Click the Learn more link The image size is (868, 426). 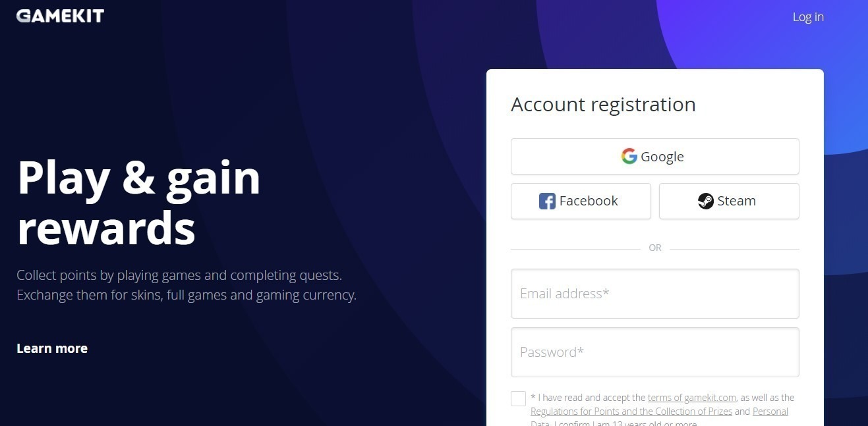pyautogui.click(x=52, y=348)
